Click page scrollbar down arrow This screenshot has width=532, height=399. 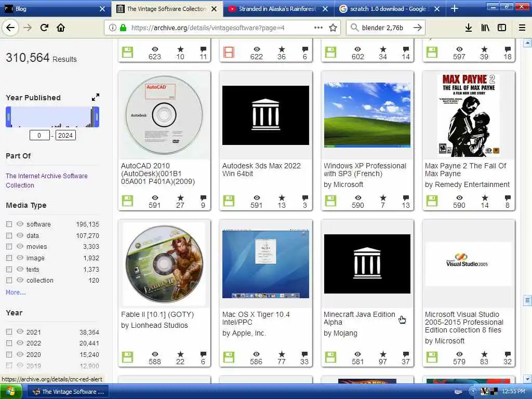tap(527, 379)
